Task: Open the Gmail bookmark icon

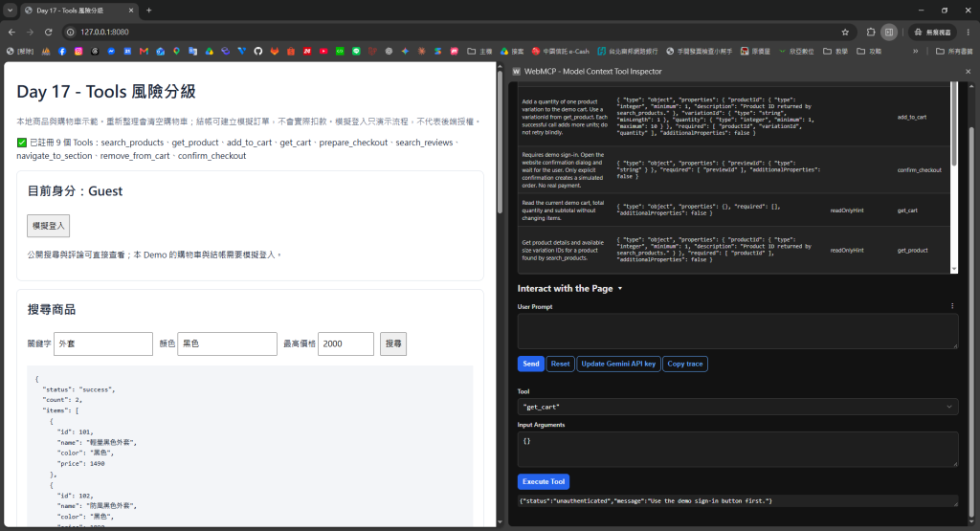Action: [x=144, y=52]
